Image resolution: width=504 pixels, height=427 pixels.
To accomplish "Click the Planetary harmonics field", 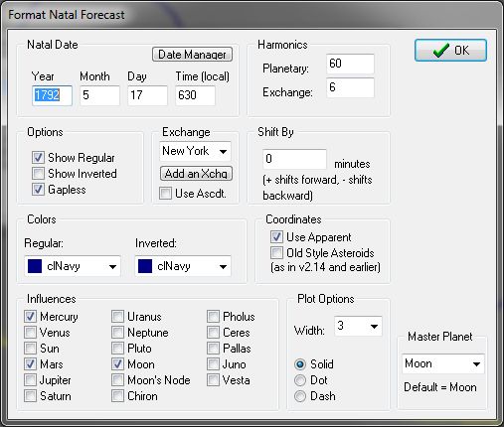I will coord(350,64).
